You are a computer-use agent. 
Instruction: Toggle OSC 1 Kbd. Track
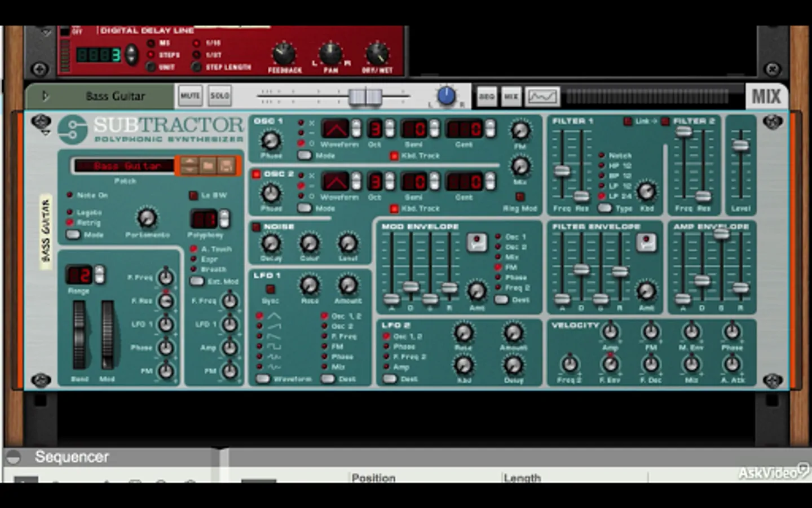click(394, 156)
